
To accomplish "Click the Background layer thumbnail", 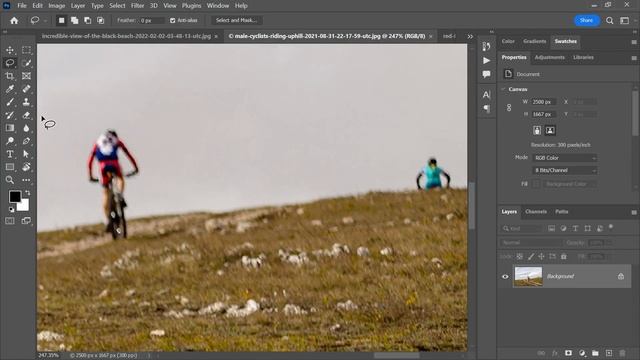I will [528, 276].
